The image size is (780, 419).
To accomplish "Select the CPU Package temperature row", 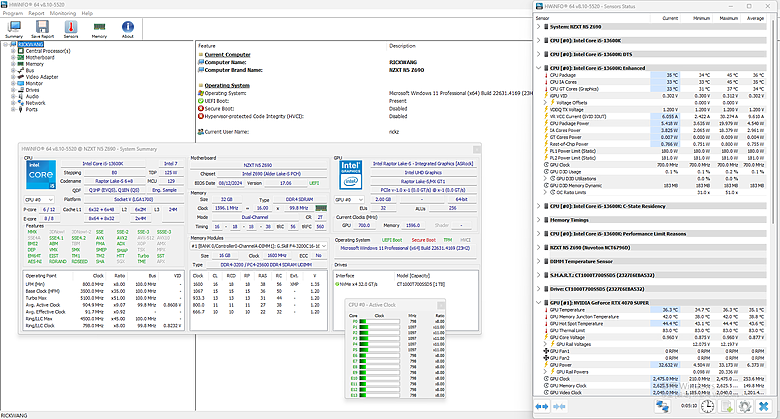I will (655, 75).
